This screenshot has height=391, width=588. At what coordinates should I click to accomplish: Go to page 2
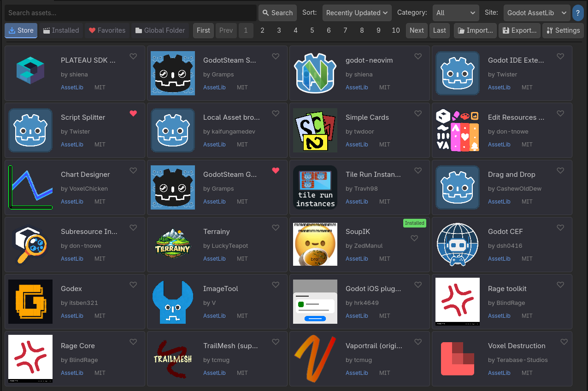(x=262, y=30)
